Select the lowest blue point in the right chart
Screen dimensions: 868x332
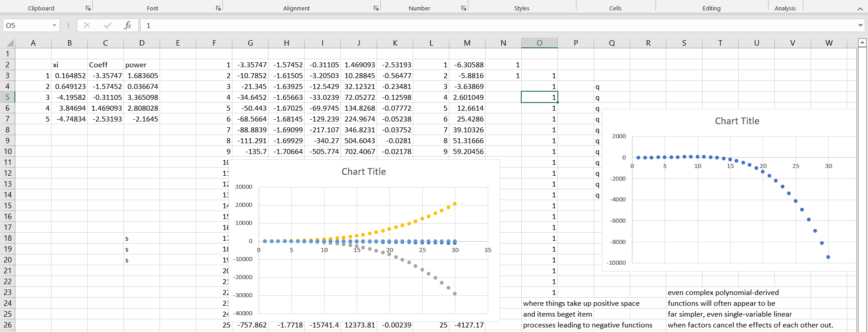point(828,257)
